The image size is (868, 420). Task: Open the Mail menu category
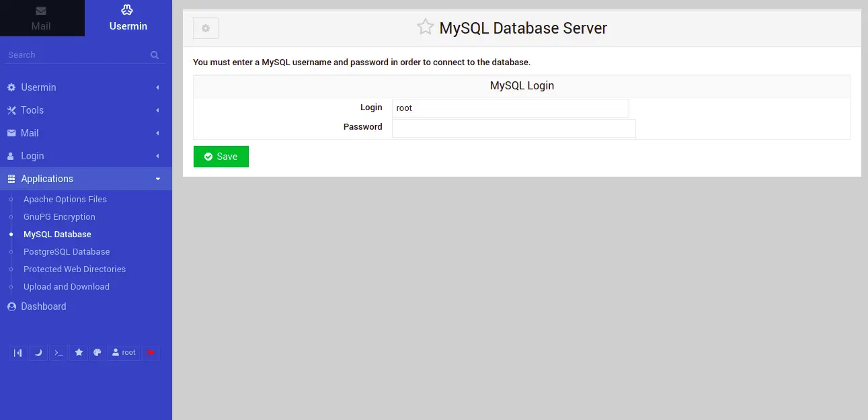(86, 133)
